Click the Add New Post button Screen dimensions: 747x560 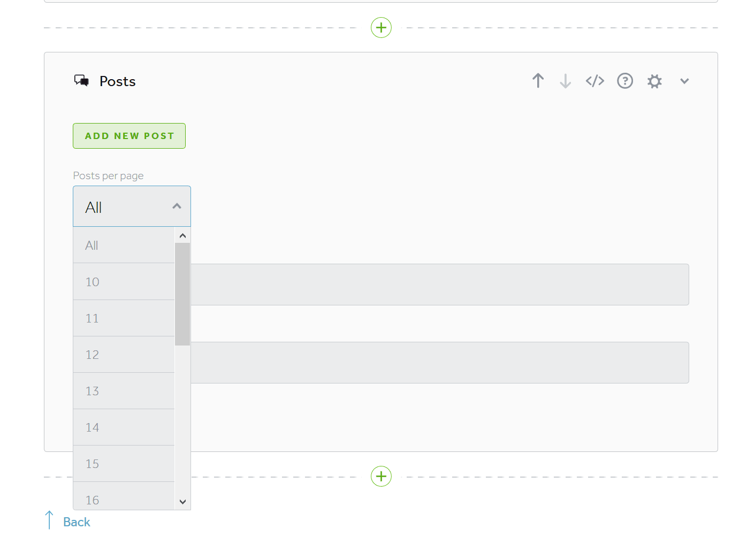[129, 136]
